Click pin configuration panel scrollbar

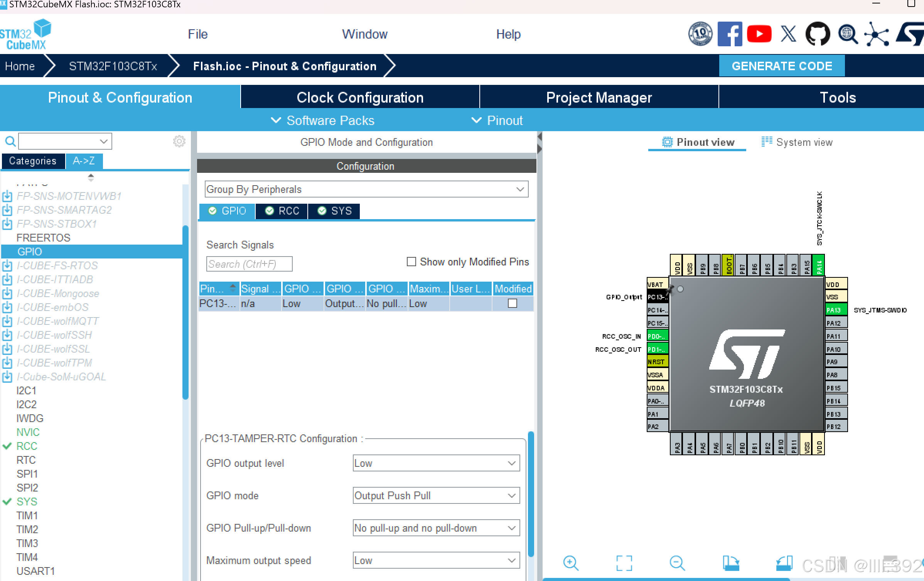pyautogui.click(x=531, y=494)
